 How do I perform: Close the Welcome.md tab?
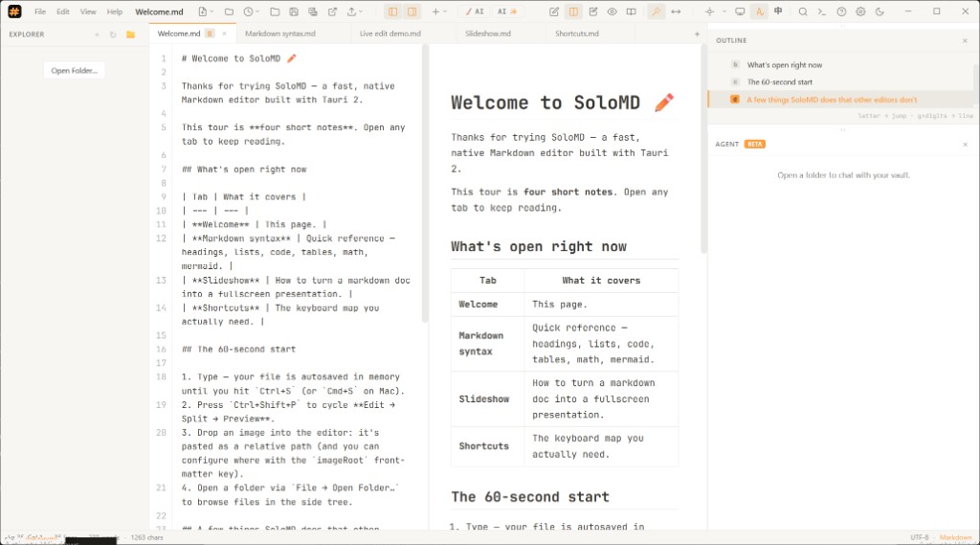[x=224, y=34]
